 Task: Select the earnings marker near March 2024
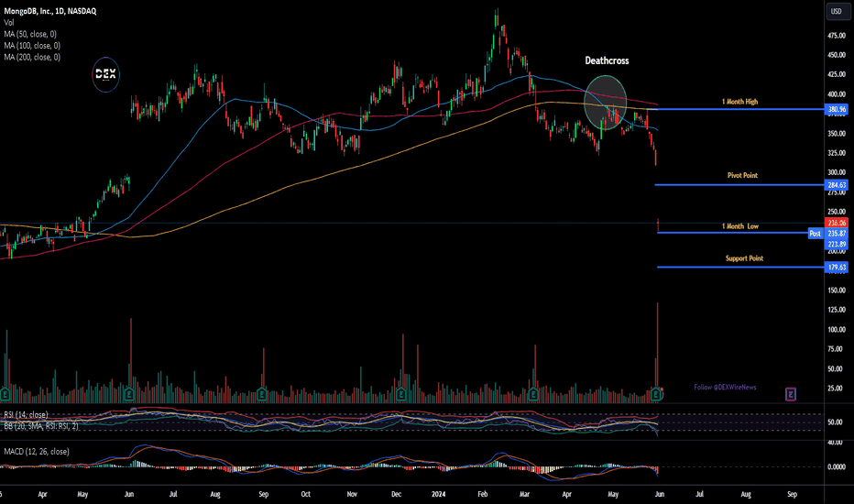coord(533,394)
